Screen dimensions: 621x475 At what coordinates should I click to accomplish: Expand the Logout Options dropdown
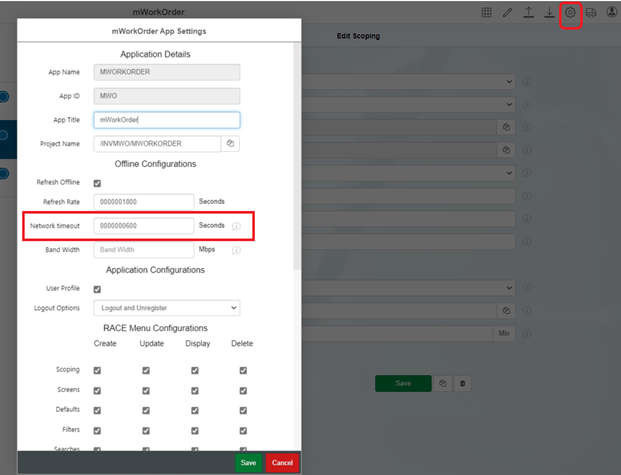[x=166, y=308]
